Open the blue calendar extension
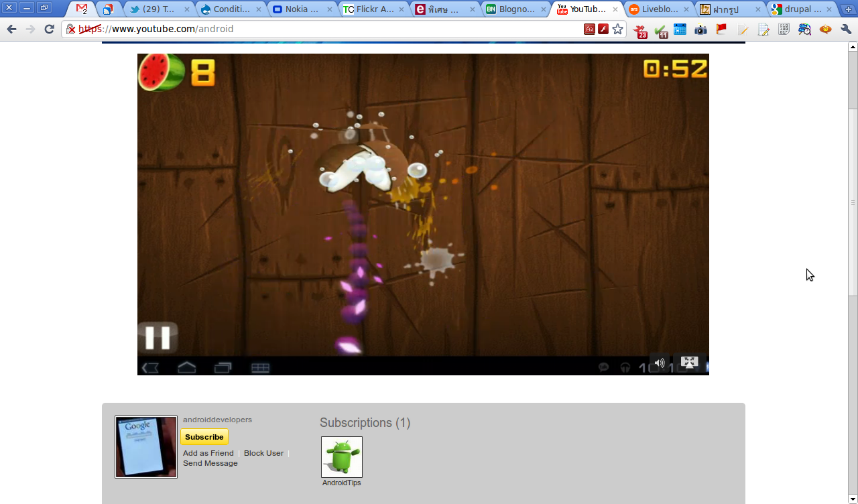The image size is (858, 504). click(x=680, y=29)
